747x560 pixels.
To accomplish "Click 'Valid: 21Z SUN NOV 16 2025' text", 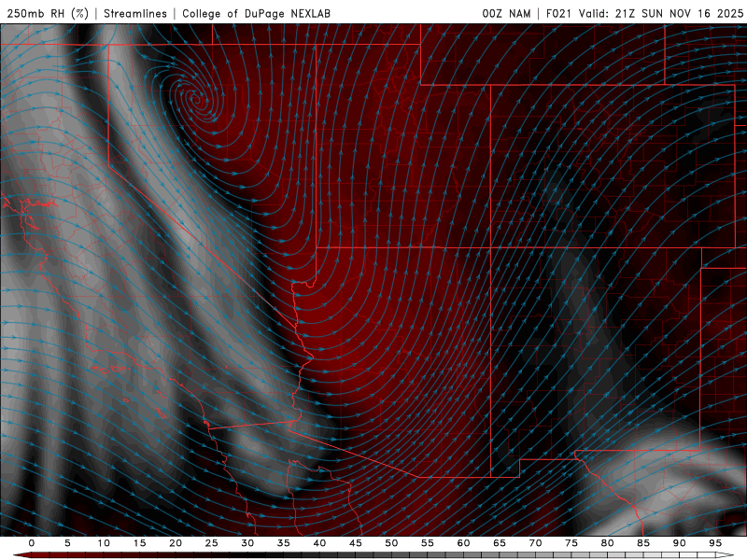I will click(x=661, y=13).
